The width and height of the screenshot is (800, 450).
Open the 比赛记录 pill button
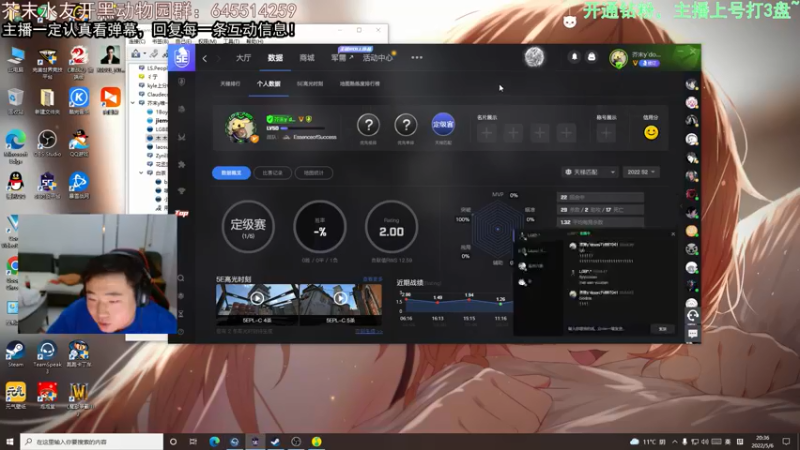pos(272,173)
